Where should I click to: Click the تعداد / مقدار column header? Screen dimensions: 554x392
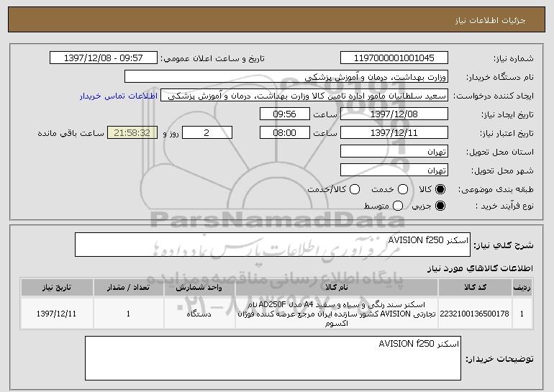point(128,288)
